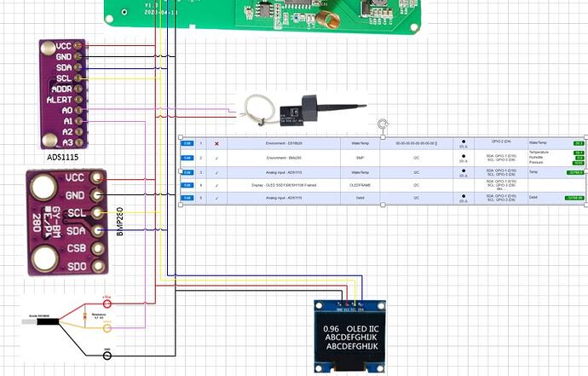Viewport: 588px width, 376px height.
Task: Click the ADS1115 text label under the module
Action: point(62,157)
